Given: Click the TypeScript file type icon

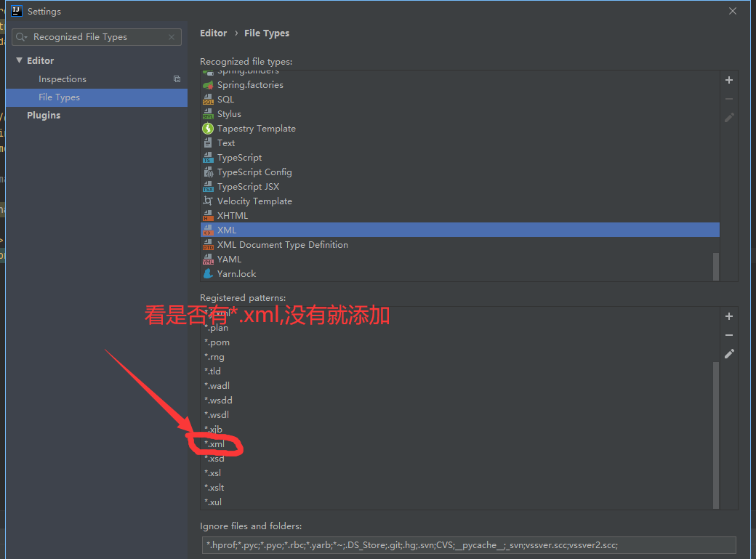Looking at the screenshot, I should (x=208, y=158).
